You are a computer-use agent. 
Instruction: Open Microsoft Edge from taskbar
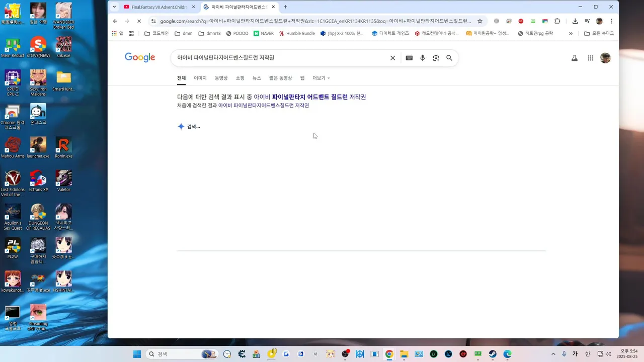[507, 354]
